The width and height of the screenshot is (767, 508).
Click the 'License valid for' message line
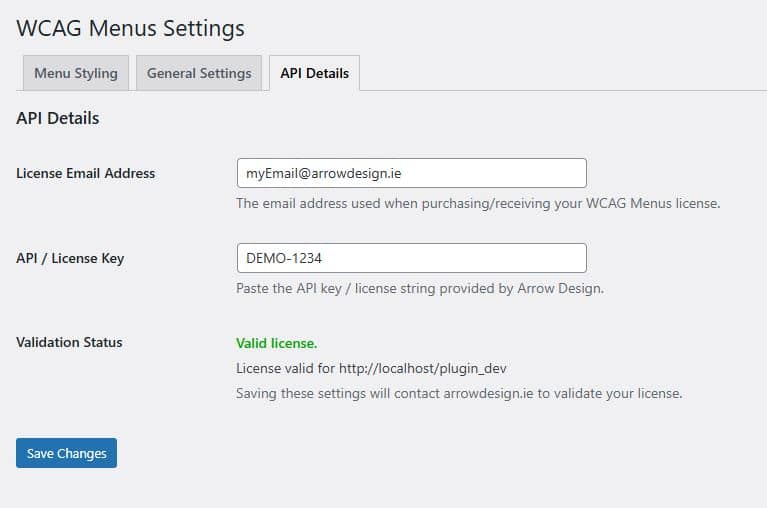coord(378,368)
